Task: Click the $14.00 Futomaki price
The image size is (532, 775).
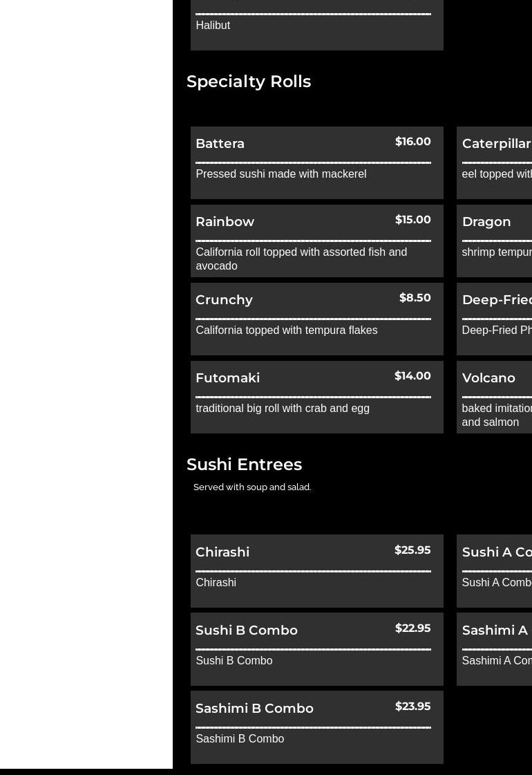Action: (412, 376)
